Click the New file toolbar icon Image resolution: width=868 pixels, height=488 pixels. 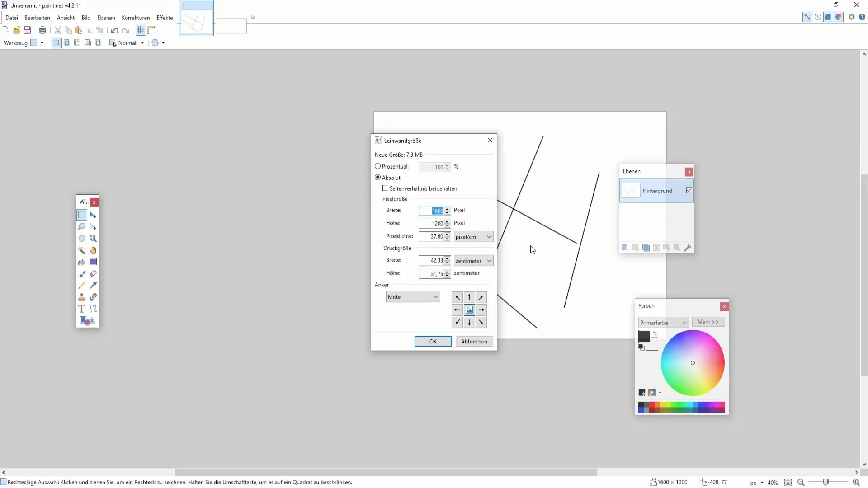click(x=6, y=30)
